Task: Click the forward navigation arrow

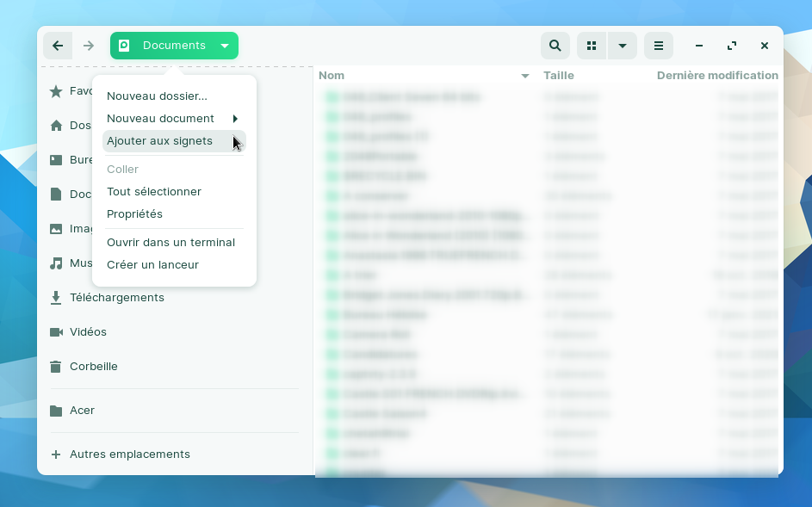Action: pos(88,46)
